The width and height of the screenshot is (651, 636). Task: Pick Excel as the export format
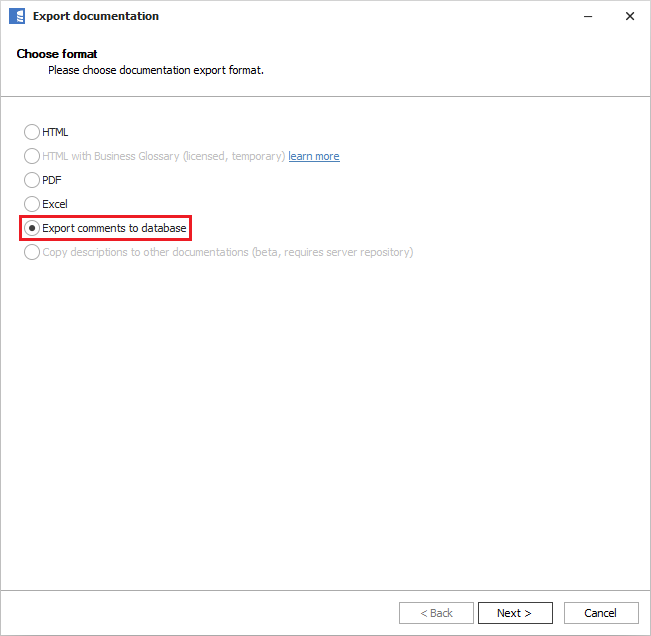point(32,204)
